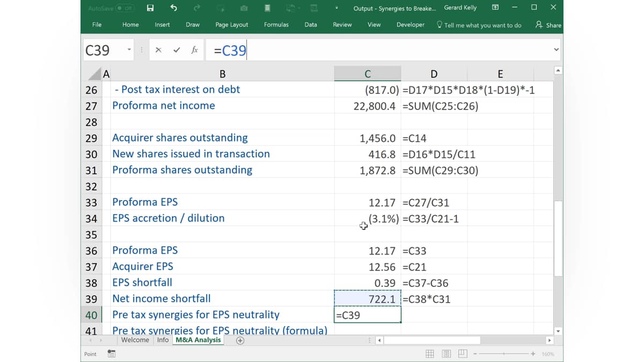Open the Insert ribbon tab
644x362 pixels.
[162, 25]
